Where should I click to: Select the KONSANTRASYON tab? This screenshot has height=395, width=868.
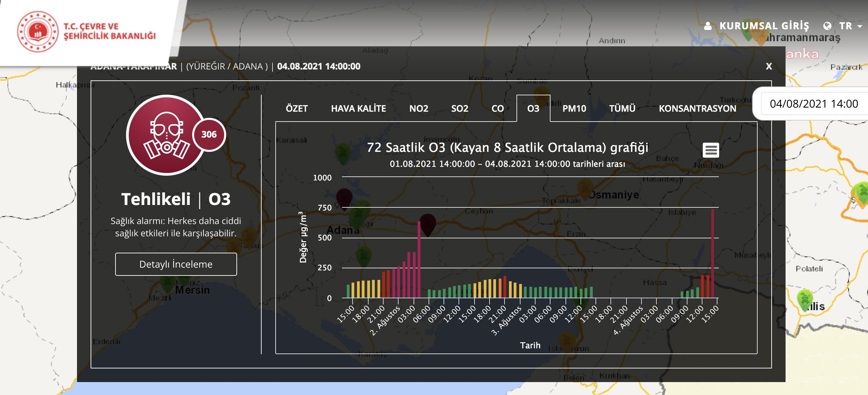[697, 109]
